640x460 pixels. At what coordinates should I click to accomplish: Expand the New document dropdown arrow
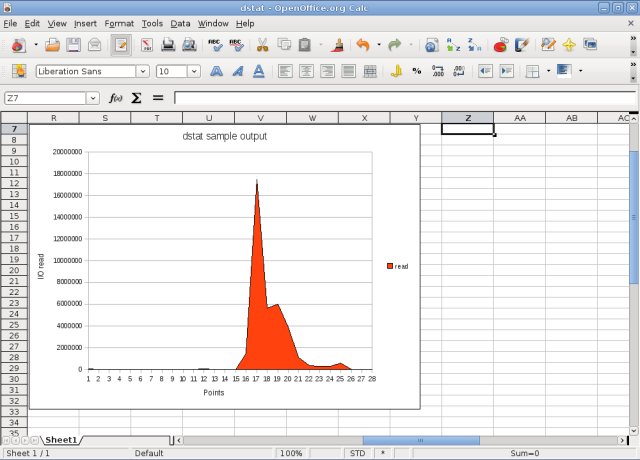click(x=36, y=44)
